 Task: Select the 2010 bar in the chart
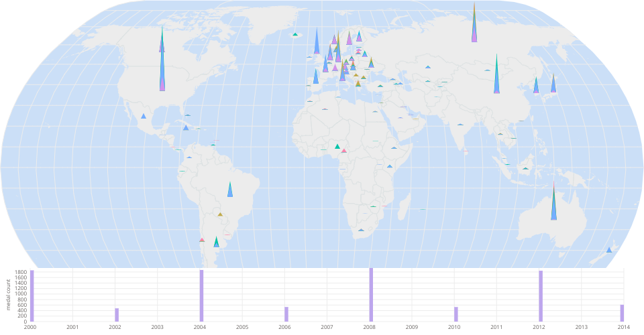[456, 314]
